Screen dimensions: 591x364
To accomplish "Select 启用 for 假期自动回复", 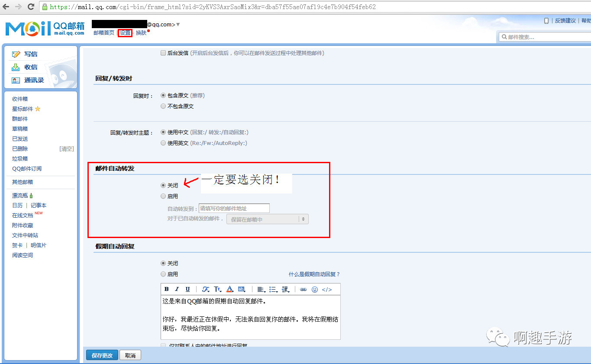I will [x=163, y=274].
